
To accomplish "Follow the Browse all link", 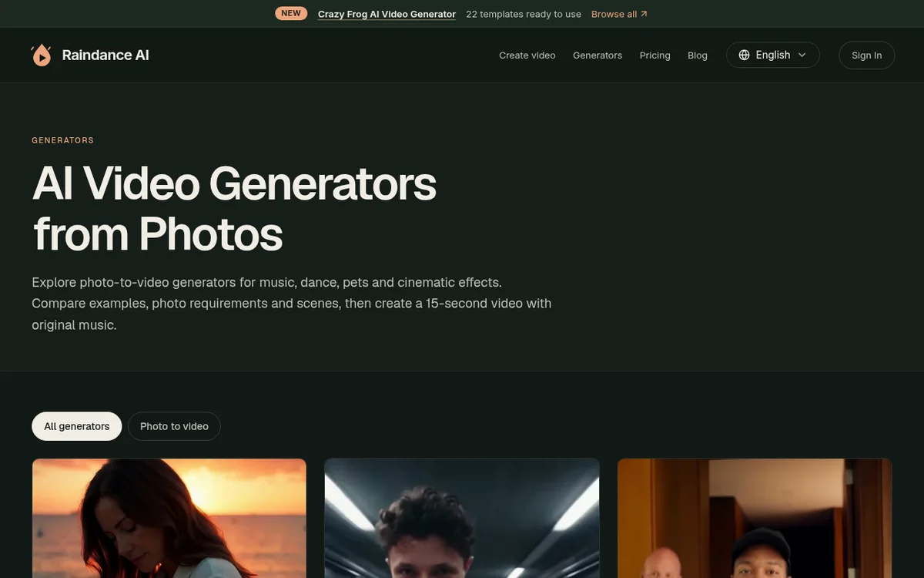I will pyautogui.click(x=619, y=14).
